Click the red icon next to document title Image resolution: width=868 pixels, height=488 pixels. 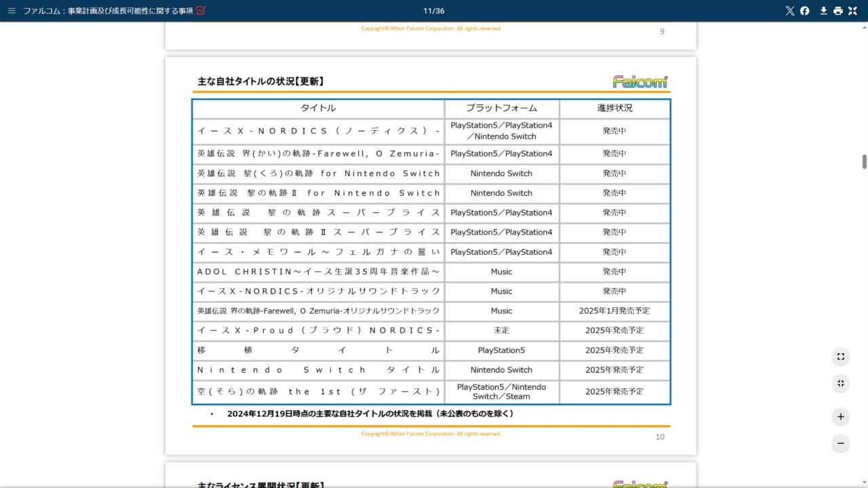pos(201,11)
